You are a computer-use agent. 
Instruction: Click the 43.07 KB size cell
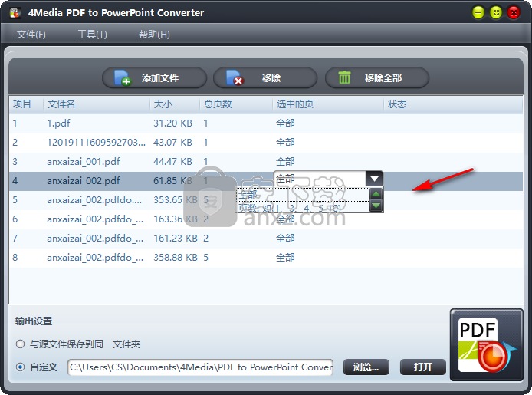coord(172,143)
